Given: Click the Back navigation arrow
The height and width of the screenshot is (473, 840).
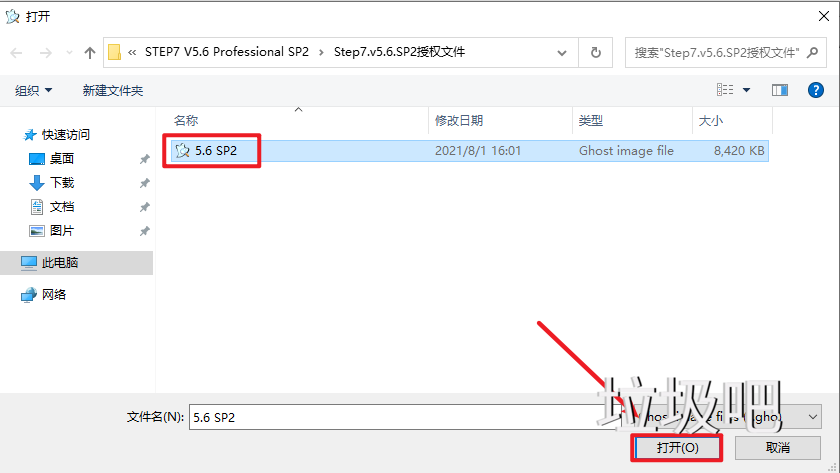Looking at the screenshot, I should 16,53.
